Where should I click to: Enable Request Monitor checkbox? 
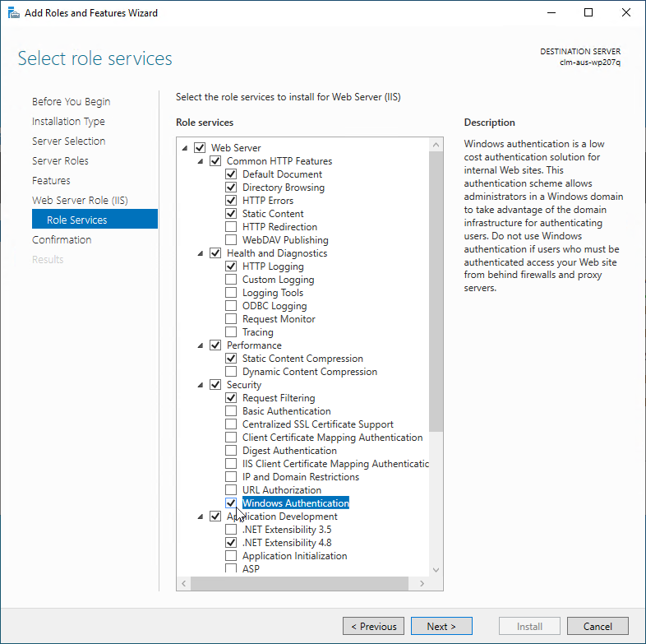coord(231,319)
